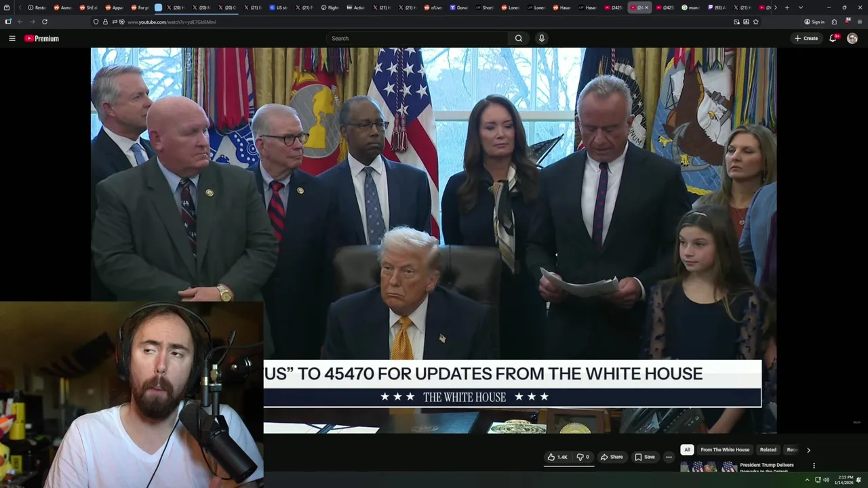Select the Related filter chip
The height and width of the screenshot is (488, 868).
coord(768,449)
